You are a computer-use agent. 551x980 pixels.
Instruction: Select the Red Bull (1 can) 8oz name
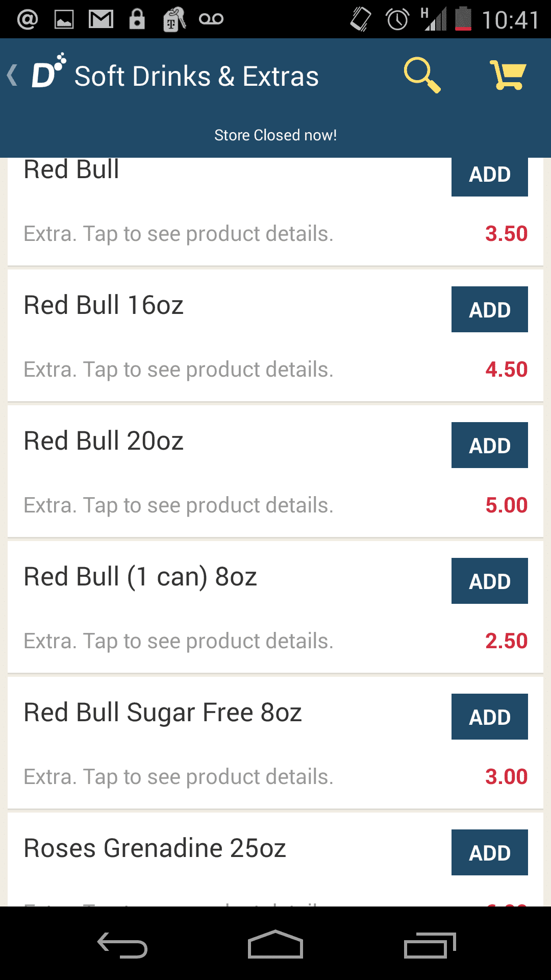140,577
